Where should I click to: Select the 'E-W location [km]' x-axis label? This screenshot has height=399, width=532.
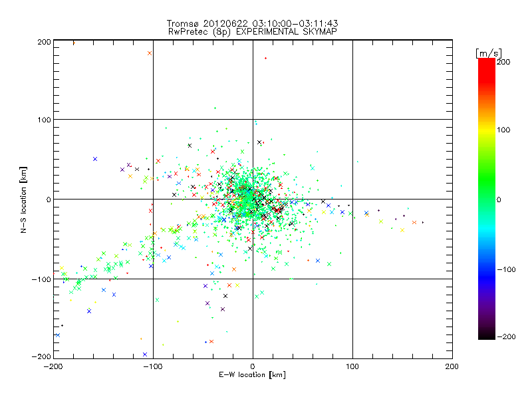[252, 374]
